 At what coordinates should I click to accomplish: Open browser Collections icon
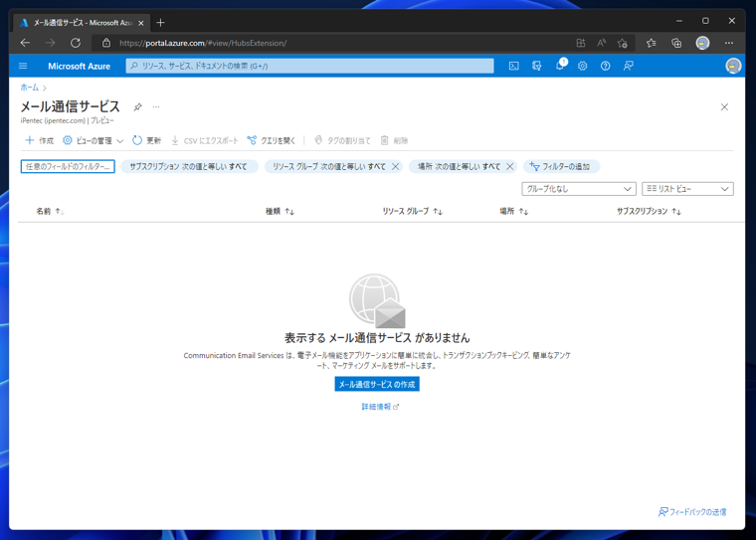[x=676, y=43]
